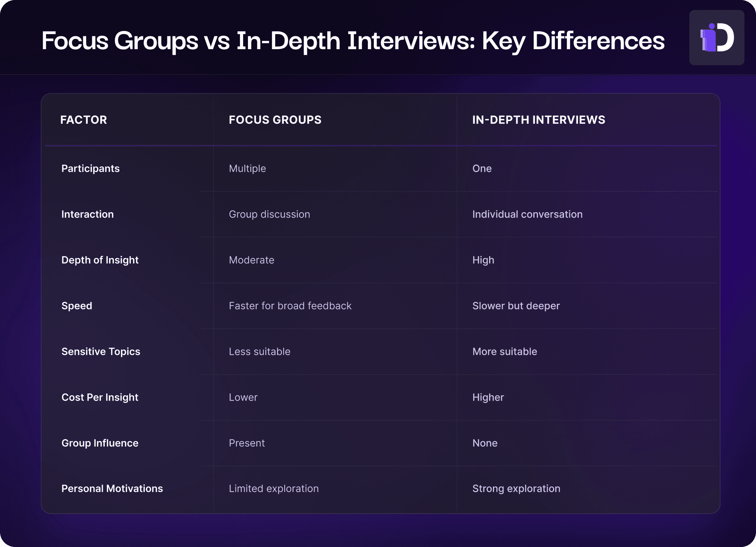Click the 'One' cell
This screenshot has height=547, width=756.
click(x=482, y=169)
